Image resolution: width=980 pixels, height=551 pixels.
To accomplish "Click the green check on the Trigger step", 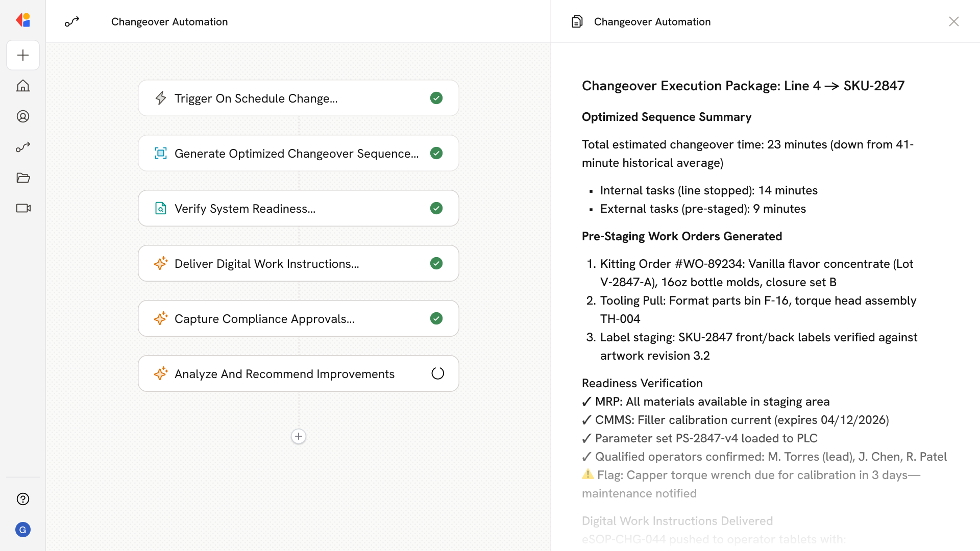I will pos(436,98).
